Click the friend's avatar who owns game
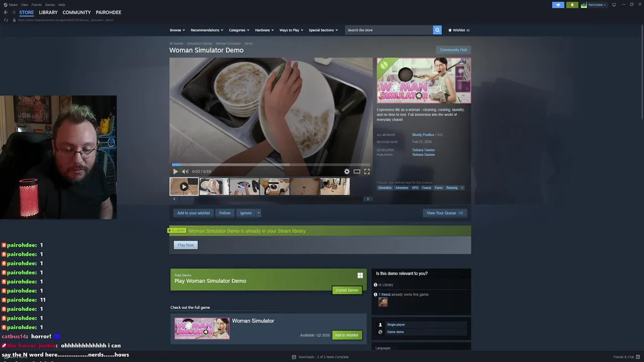This screenshot has height=362, width=644. [x=383, y=302]
